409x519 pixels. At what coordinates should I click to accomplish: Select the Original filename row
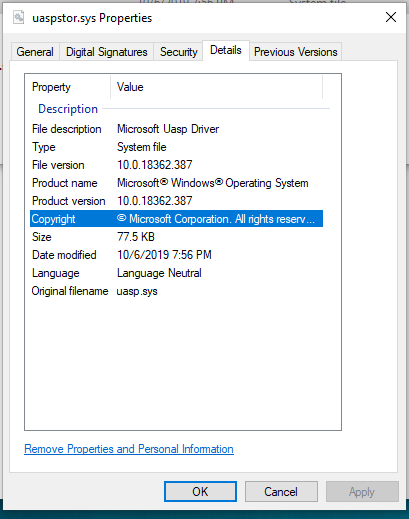click(176, 291)
